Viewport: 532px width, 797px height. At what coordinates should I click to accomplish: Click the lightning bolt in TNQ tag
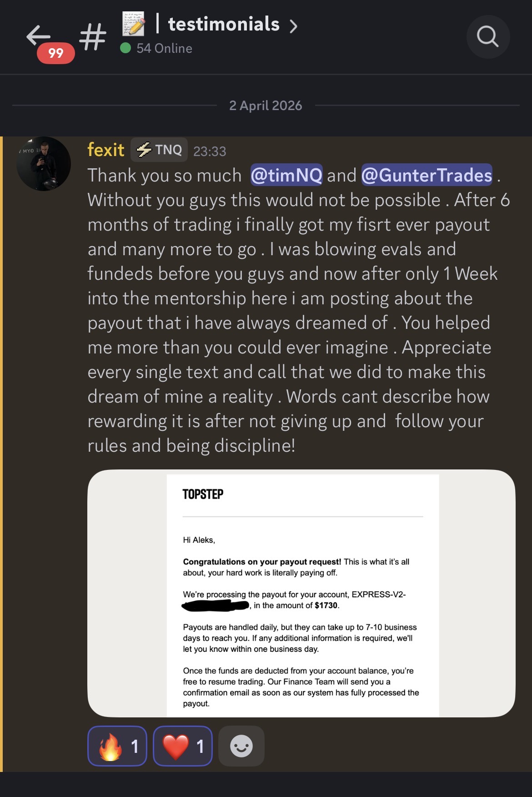(144, 150)
